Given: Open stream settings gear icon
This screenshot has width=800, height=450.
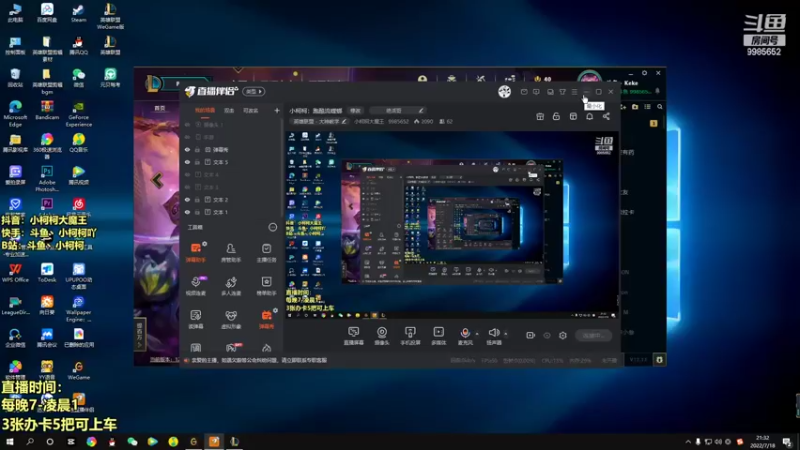Looking at the screenshot, I should point(563,335).
